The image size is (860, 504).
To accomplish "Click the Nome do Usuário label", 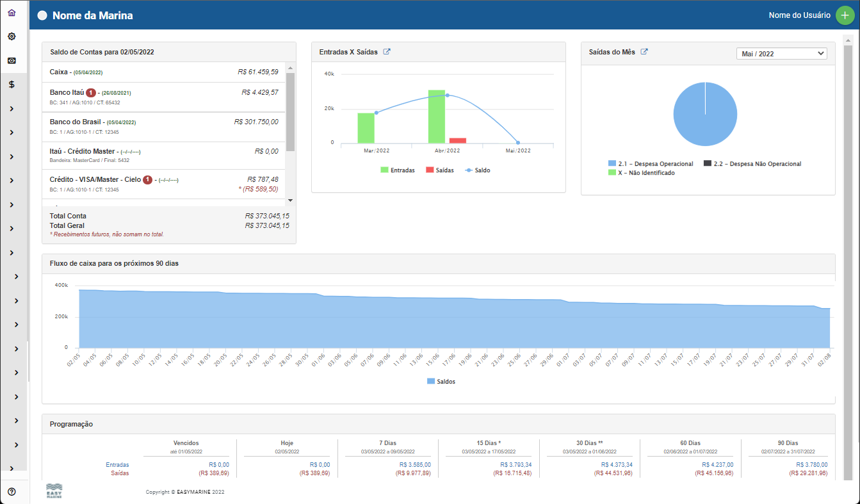I will tap(799, 15).
